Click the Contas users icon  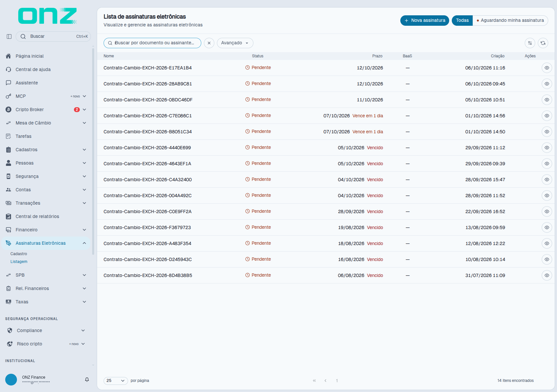pyautogui.click(x=8, y=190)
